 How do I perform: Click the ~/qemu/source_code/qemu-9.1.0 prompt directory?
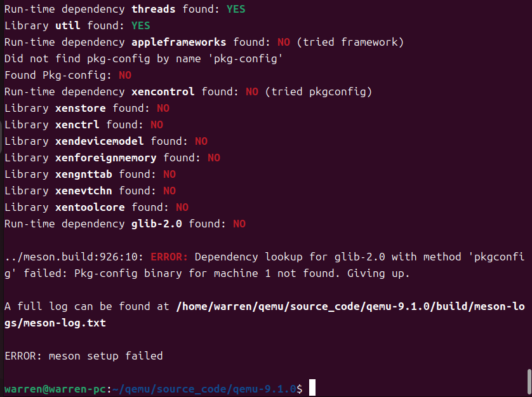pos(204,389)
